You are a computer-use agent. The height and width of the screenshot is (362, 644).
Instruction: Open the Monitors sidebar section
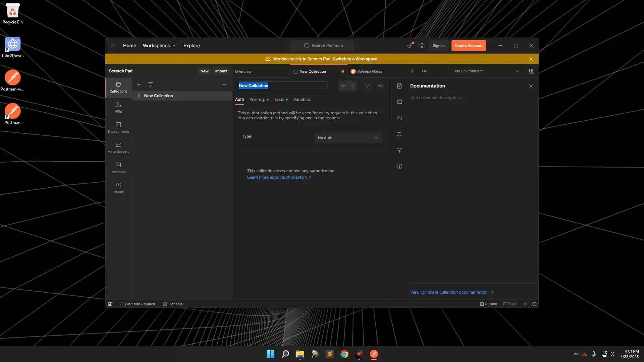point(118,168)
